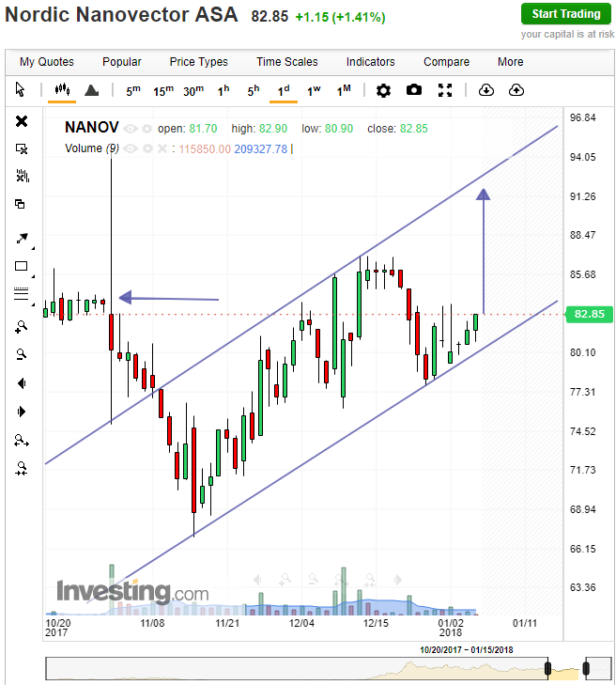
Task: Select the 5 minute timeframe
Action: pos(133,91)
